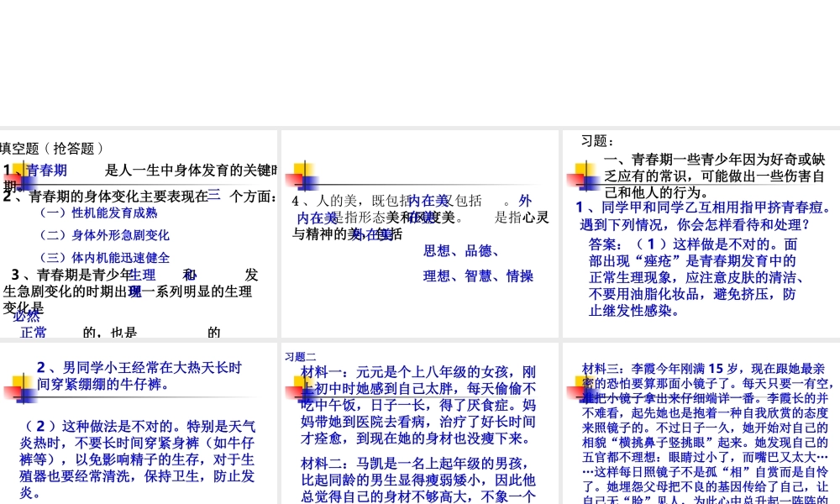This screenshot has height=504, width=840.
Task: Select the blue answer 青春期 in question 1
Action: click(46, 171)
